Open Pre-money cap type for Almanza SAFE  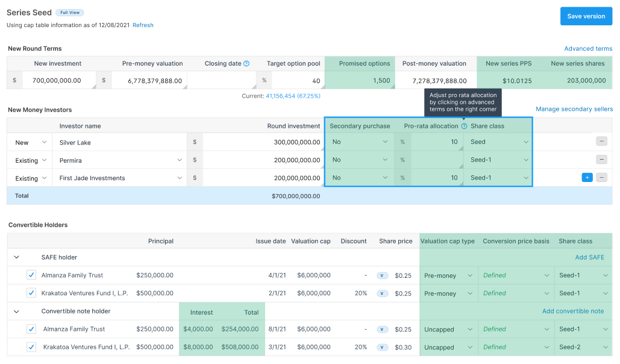448,275
